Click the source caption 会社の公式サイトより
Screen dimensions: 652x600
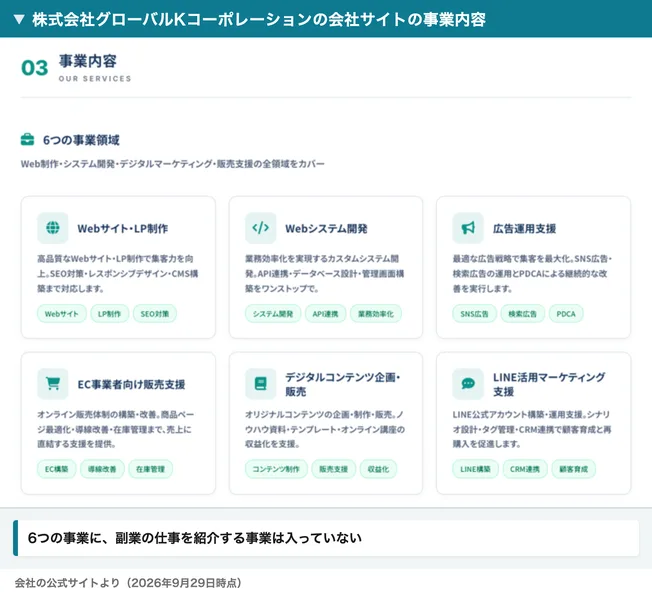tap(128, 583)
